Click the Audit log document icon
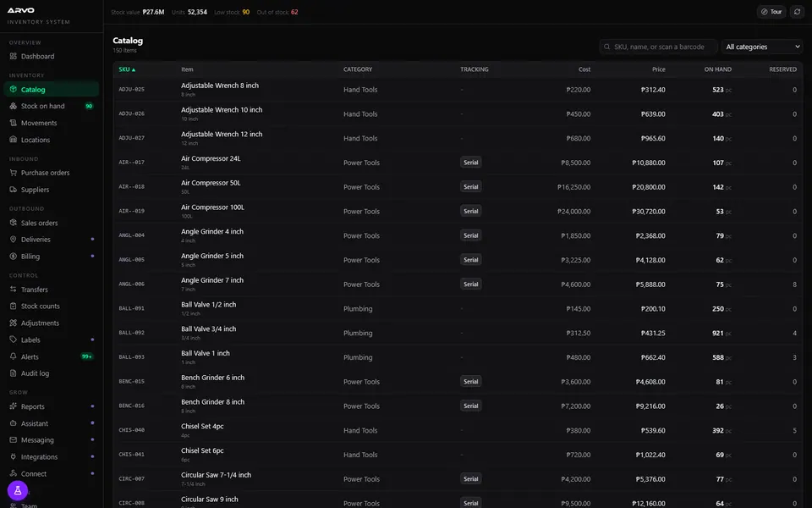 pyautogui.click(x=14, y=373)
